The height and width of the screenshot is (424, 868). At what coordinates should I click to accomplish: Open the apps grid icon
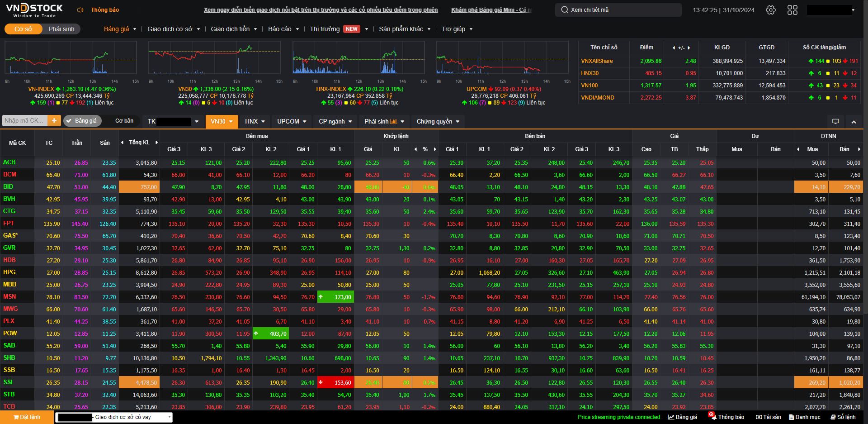(x=792, y=10)
